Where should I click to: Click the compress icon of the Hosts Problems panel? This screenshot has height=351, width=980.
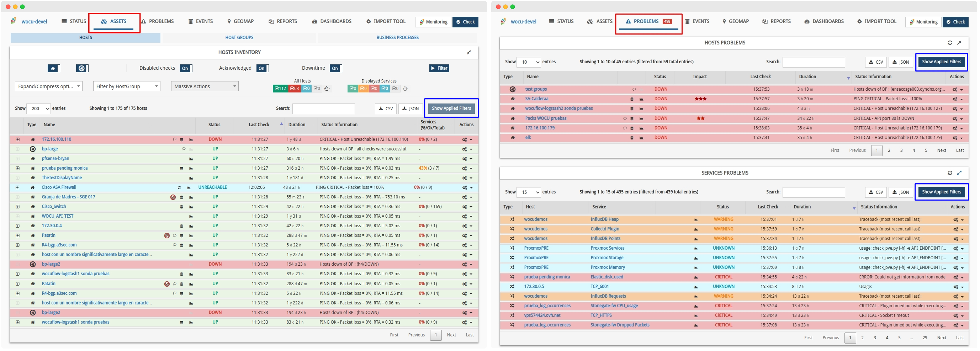pos(959,43)
